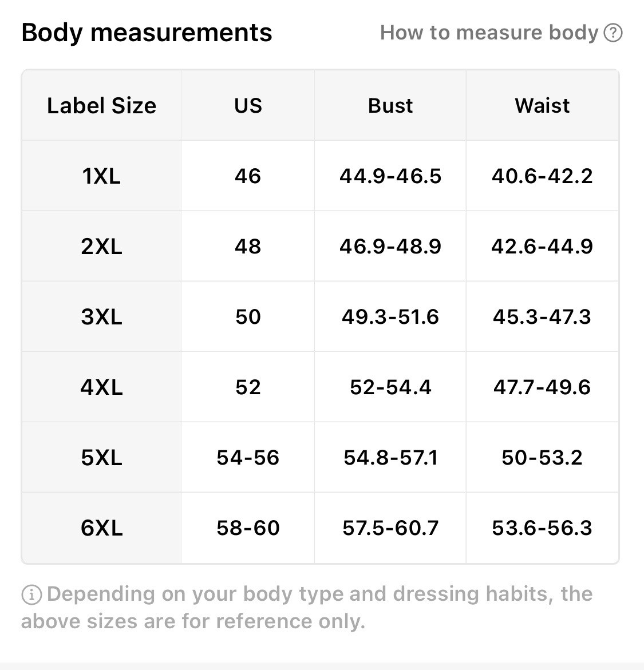Select the 3XL size row label
Image resolution: width=644 pixels, height=670 pixels.
(x=101, y=317)
